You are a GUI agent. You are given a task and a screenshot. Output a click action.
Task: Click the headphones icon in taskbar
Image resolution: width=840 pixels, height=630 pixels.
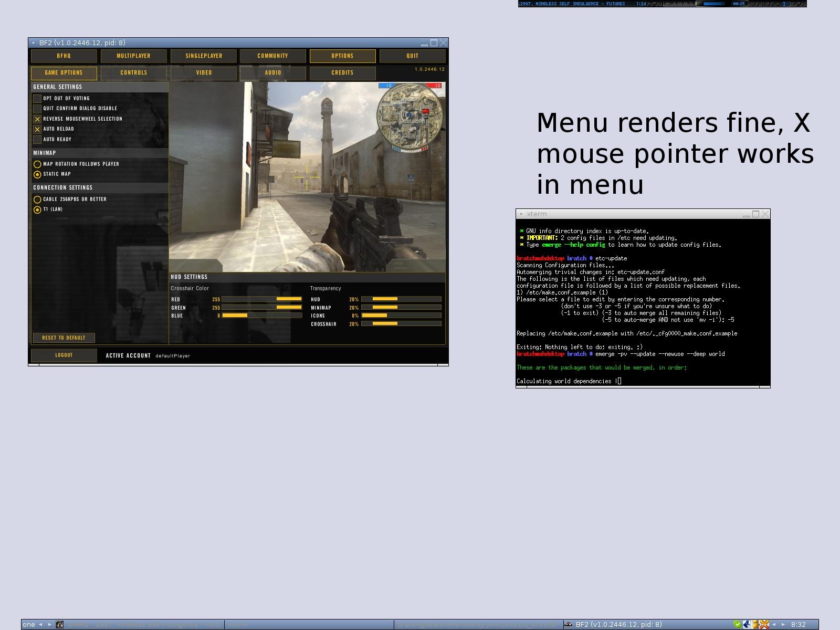(x=60, y=625)
